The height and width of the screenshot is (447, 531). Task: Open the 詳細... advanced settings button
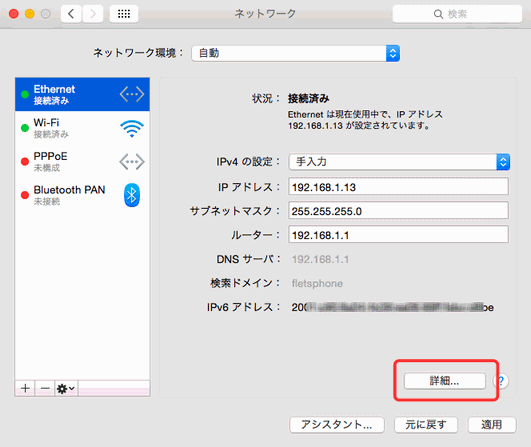click(445, 381)
